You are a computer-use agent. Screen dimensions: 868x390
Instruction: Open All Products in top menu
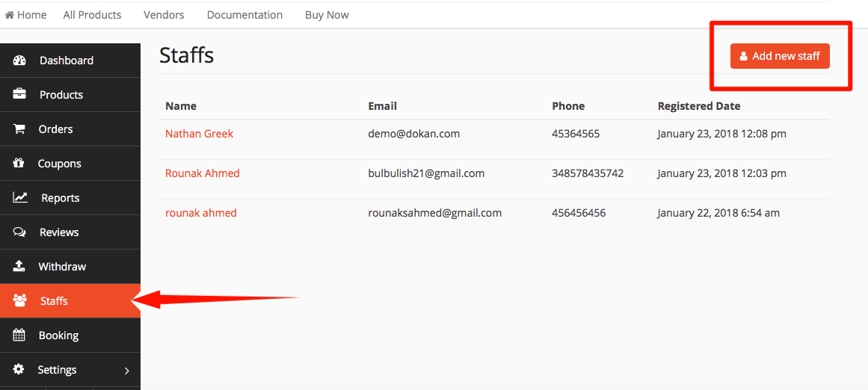(92, 15)
